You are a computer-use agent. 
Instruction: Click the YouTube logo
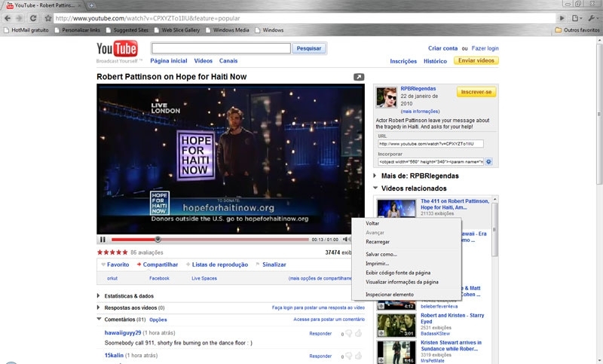[x=117, y=49]
